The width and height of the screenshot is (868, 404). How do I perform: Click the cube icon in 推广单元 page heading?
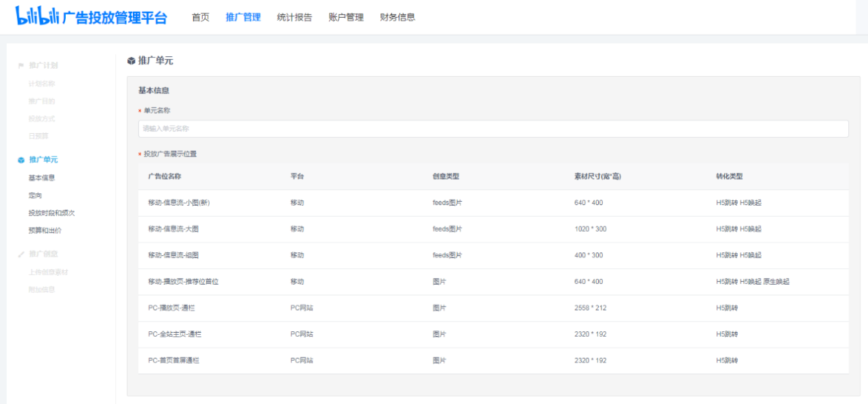132,61
